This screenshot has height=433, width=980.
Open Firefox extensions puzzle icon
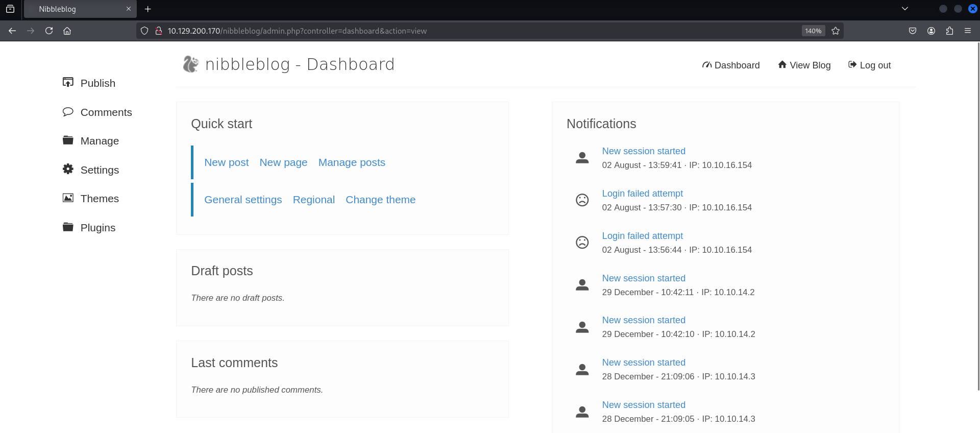pyautogui.click(x=949, y=31)
